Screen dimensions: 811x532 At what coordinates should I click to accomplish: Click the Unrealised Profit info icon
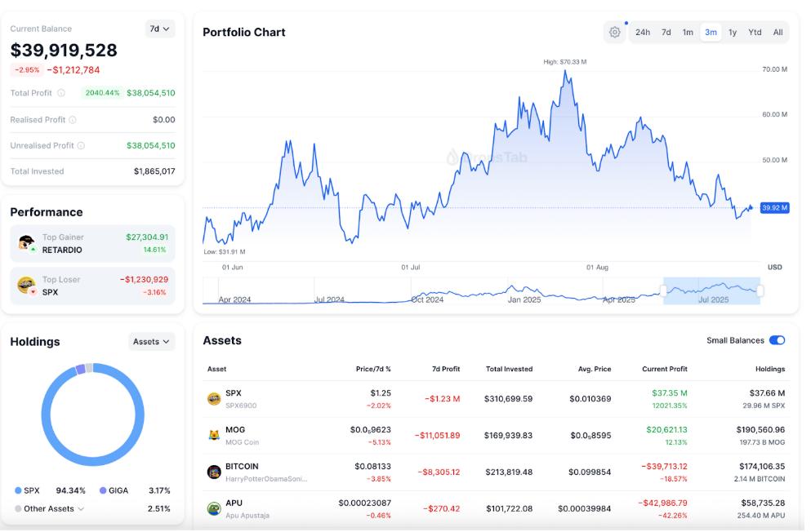pyautogui.click(x=81, y=146)
